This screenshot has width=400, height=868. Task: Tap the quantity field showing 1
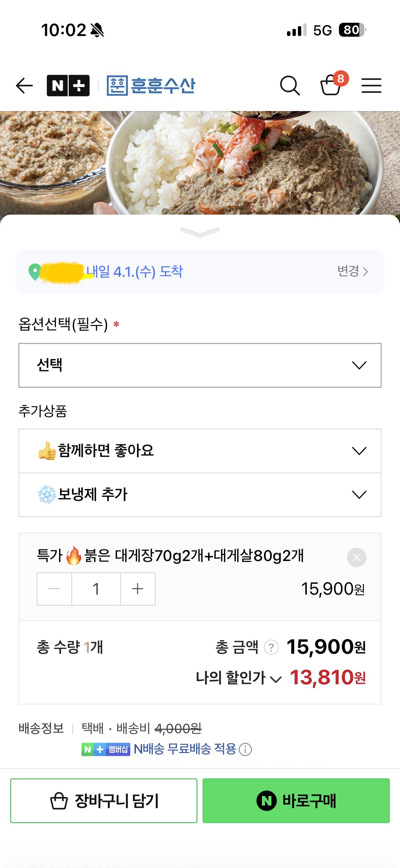[96, 589]
